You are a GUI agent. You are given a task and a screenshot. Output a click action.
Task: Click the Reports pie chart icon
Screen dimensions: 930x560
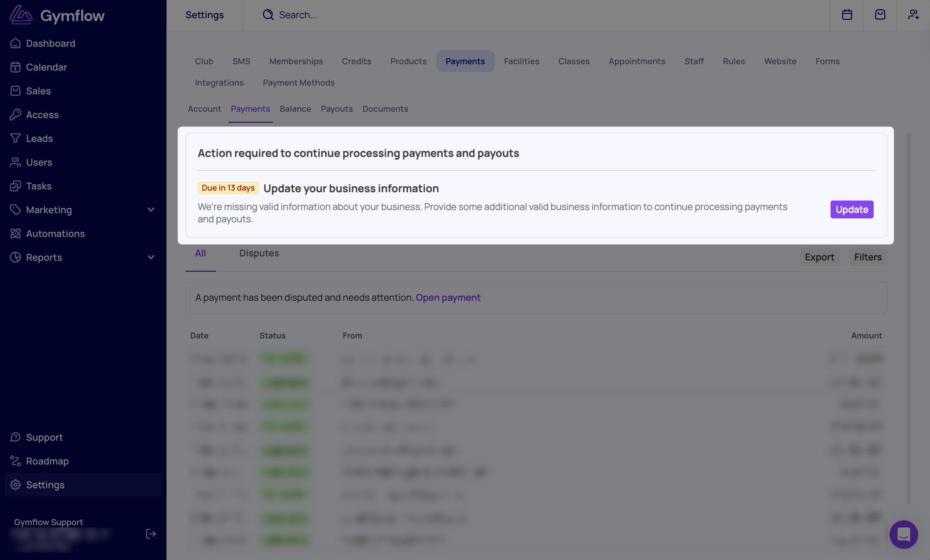(x=15, y=257)
